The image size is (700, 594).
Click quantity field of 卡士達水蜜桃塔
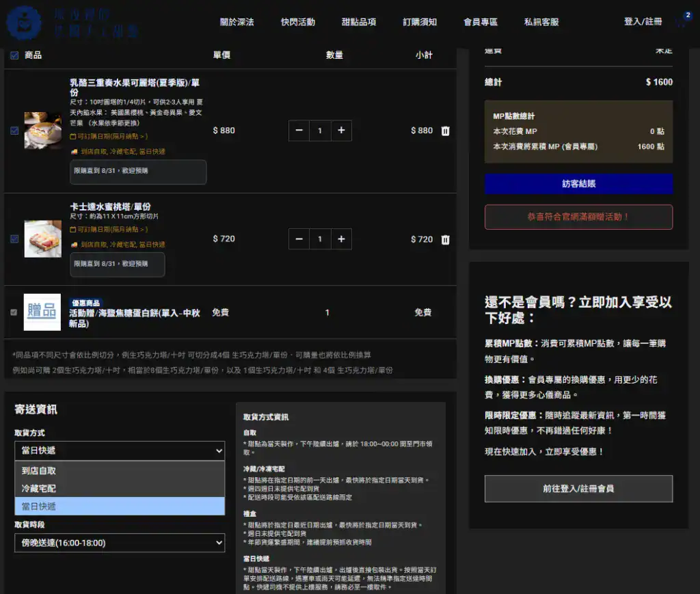click(x=320, y=239)
